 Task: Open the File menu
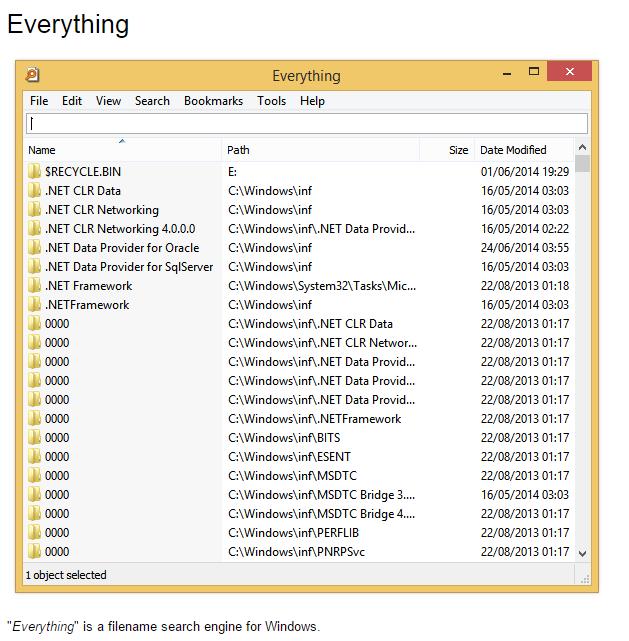pos(39,101)
